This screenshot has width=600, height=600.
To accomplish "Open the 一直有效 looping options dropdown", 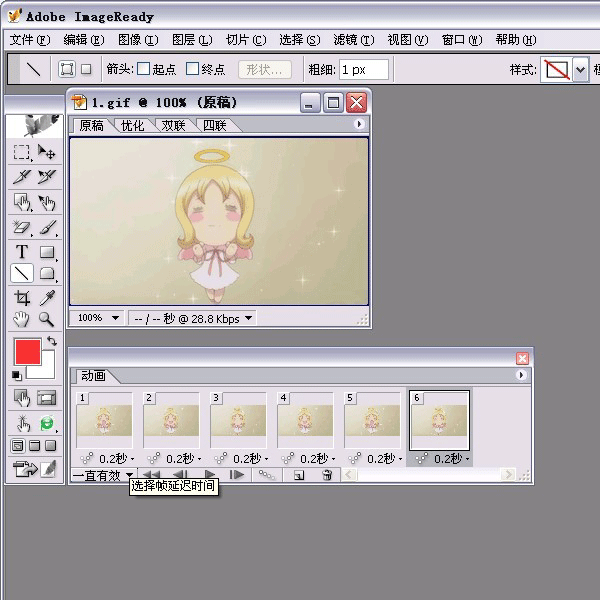I will click(x=102, y=476).
